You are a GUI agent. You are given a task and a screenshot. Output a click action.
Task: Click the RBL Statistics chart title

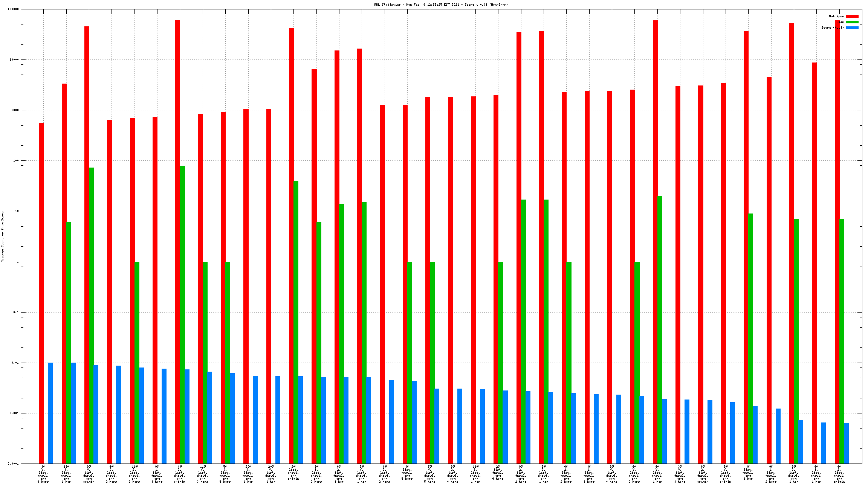coord(441,5)
